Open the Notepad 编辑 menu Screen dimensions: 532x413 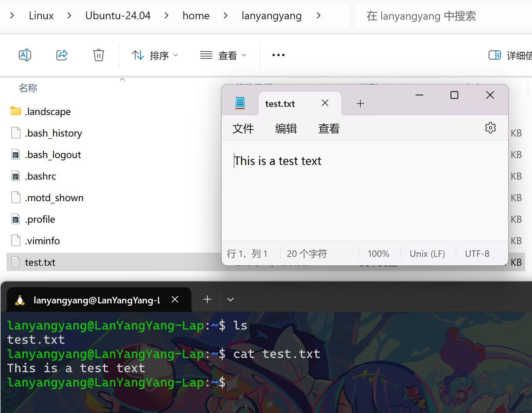point(286,128)
